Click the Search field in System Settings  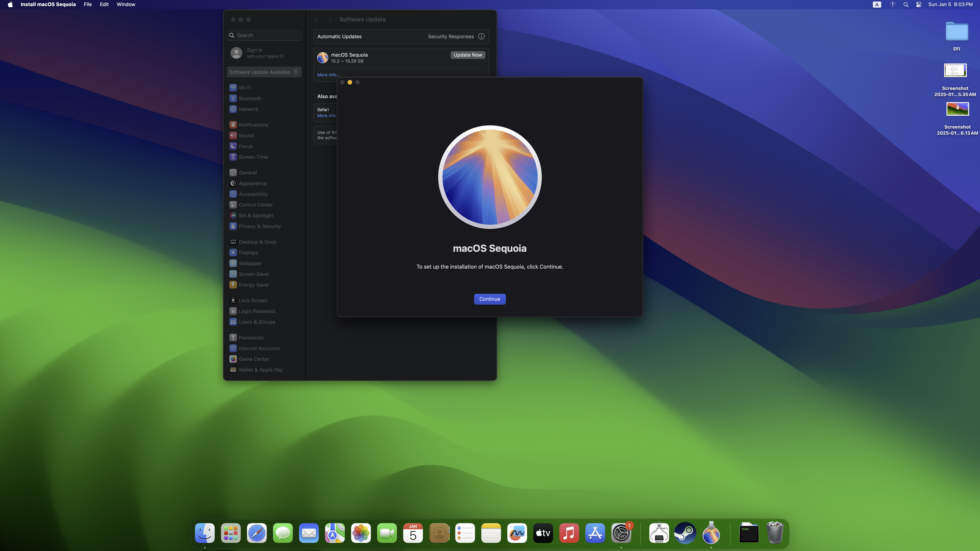point(264,35)
